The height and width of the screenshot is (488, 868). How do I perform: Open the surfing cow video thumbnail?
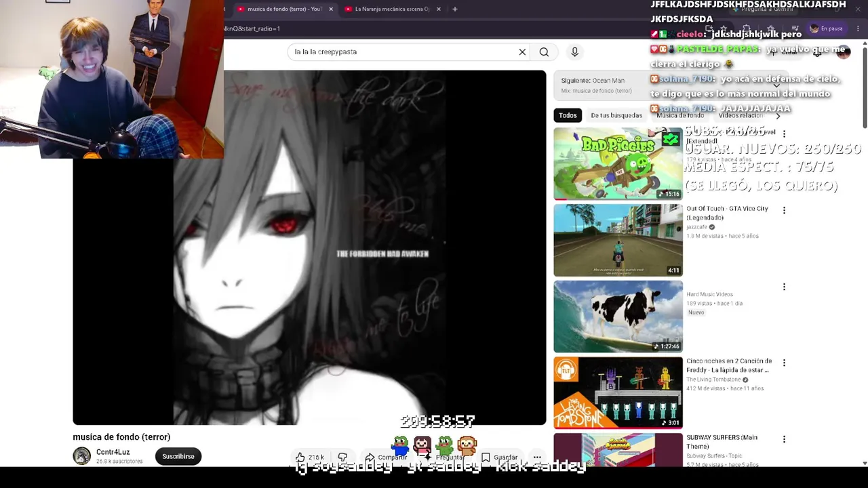618,317
